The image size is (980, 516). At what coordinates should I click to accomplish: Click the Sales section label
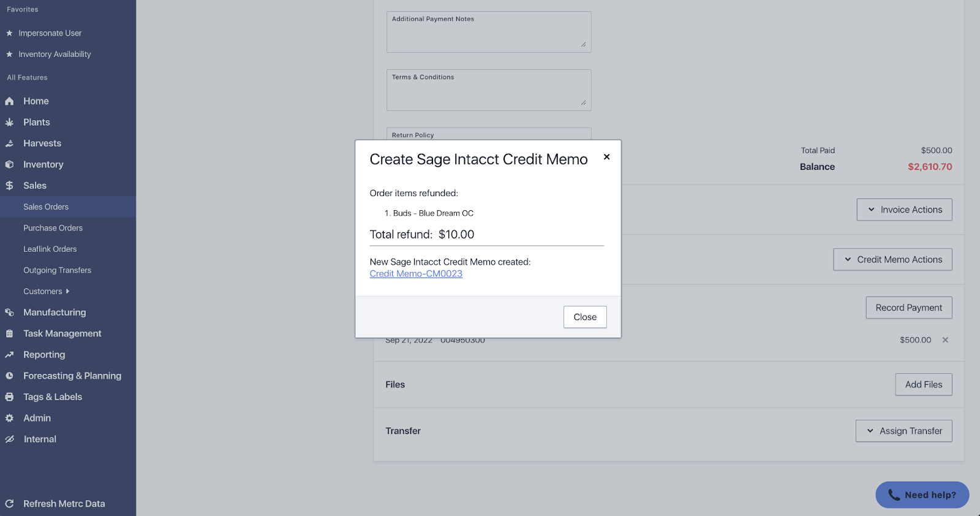tap(35, 186)
